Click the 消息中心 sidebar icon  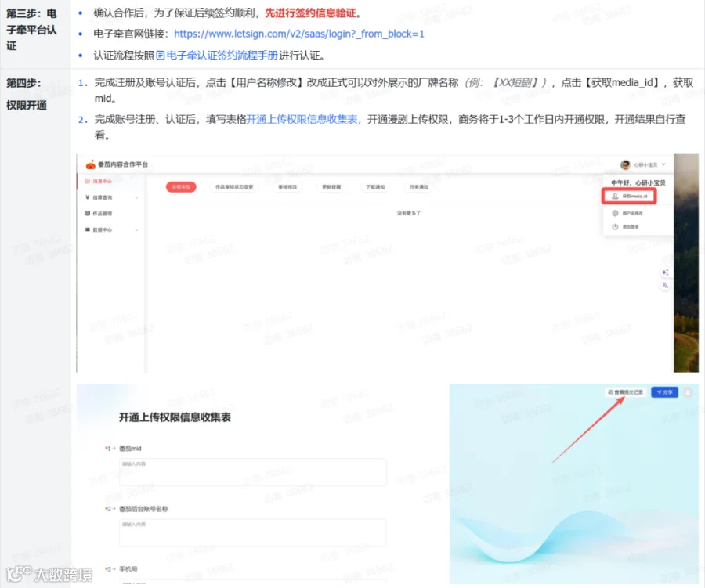(x=87, y=181)
